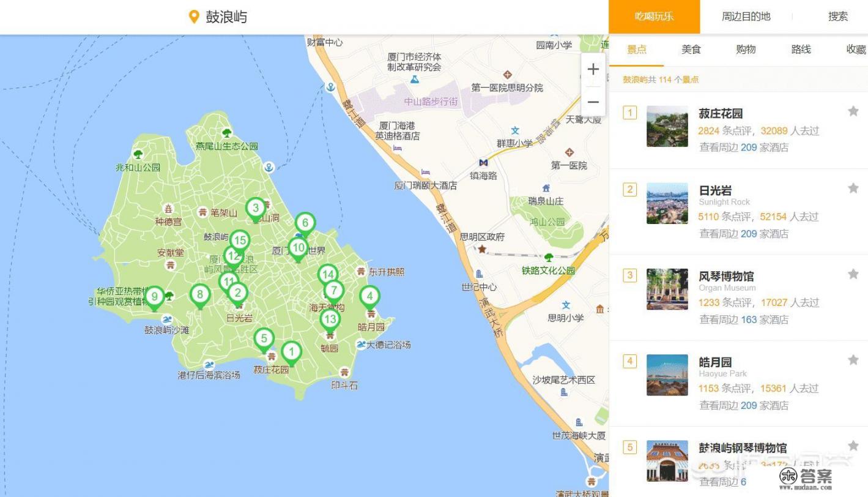This screenshot has width=868, height=497.
Task: Click the 皓月园 thumbnail image
Action: pos(667,375)
